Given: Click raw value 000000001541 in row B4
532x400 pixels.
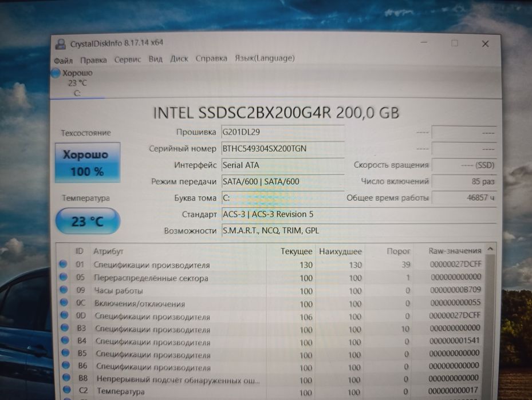Looking at the screenshot, I should pos(454,340).
